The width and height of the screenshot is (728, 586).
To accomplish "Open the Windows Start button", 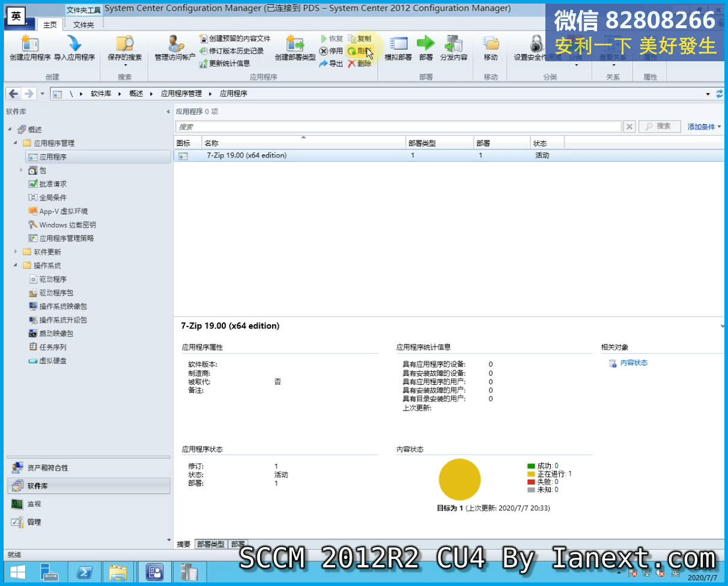I will click(17, 572).
